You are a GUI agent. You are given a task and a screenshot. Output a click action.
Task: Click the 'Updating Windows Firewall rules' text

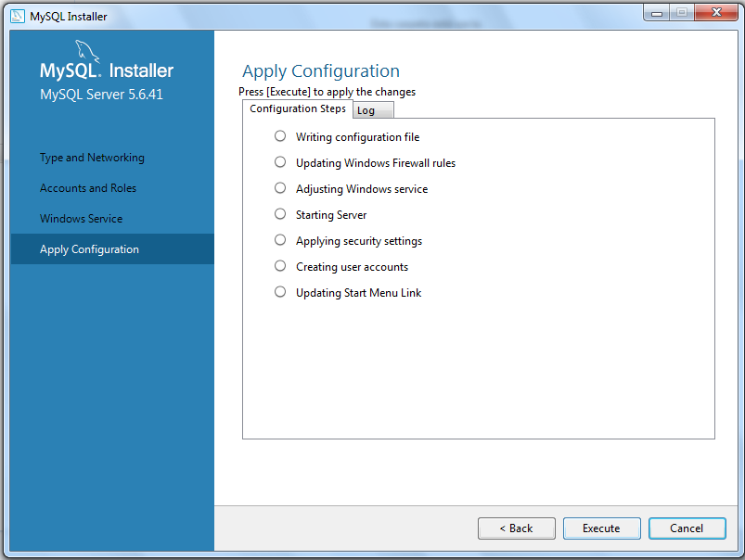[376, 163]
